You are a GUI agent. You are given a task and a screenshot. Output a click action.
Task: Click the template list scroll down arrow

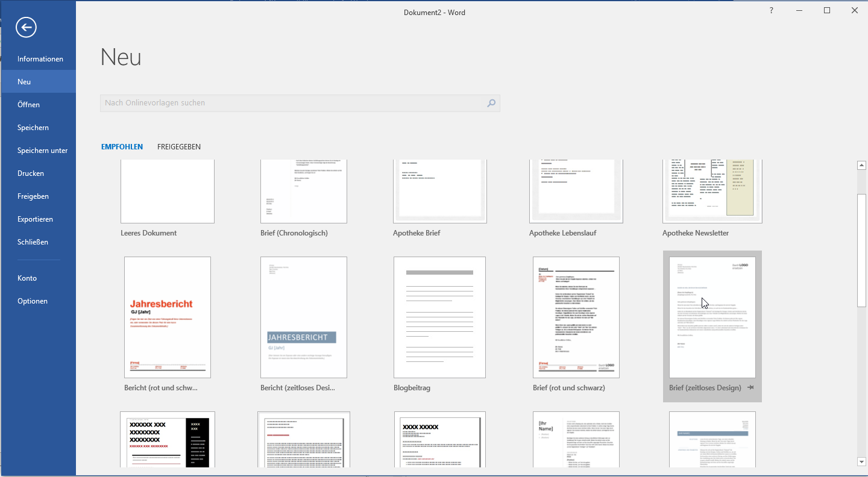tap(862, 462)
